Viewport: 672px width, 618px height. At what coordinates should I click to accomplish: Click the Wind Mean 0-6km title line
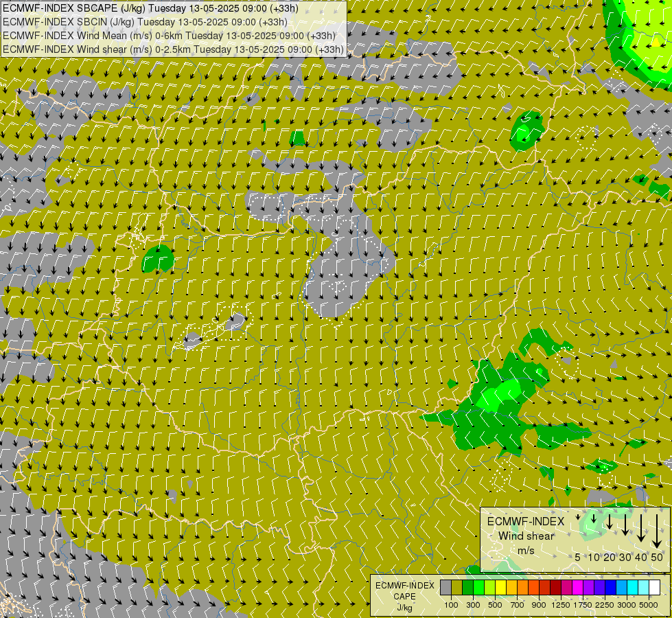pos(169,36)
